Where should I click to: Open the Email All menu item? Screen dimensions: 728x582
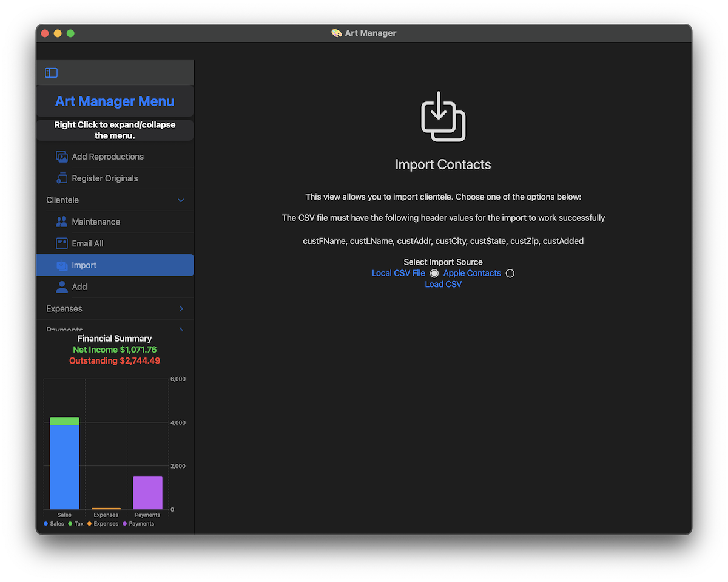pos(87,243)
